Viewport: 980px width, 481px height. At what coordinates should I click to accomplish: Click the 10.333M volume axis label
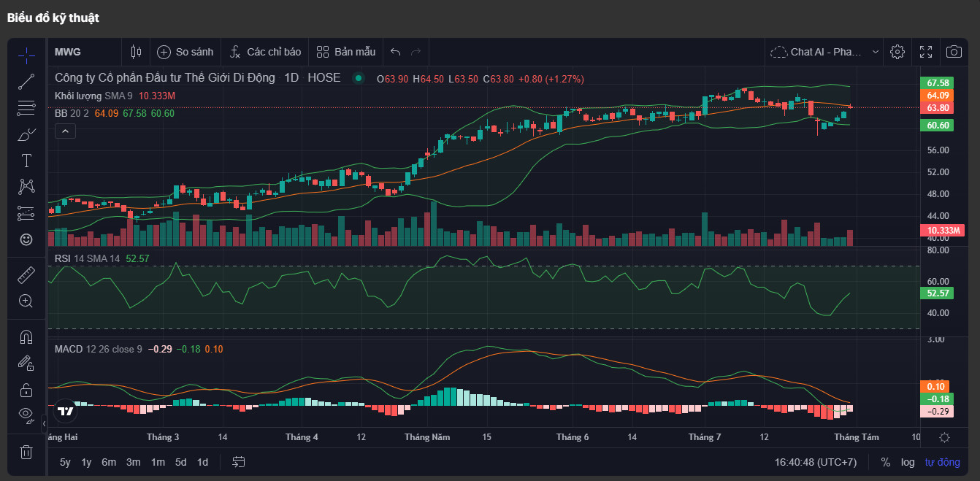point(942,230)
